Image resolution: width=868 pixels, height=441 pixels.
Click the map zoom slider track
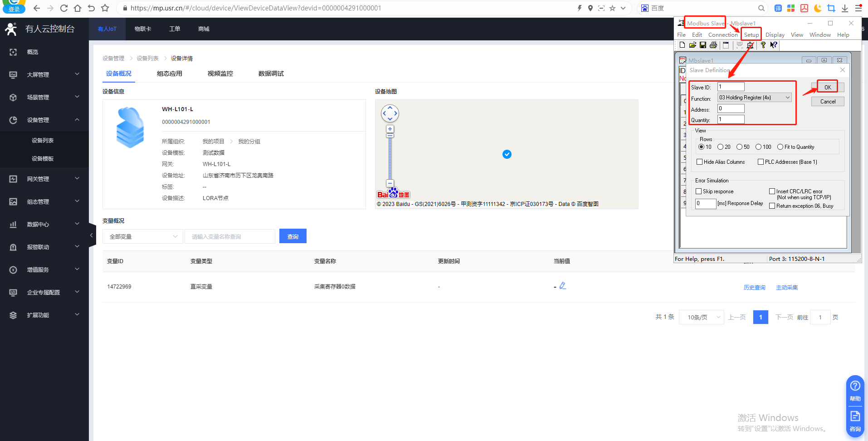coord(390,159)
